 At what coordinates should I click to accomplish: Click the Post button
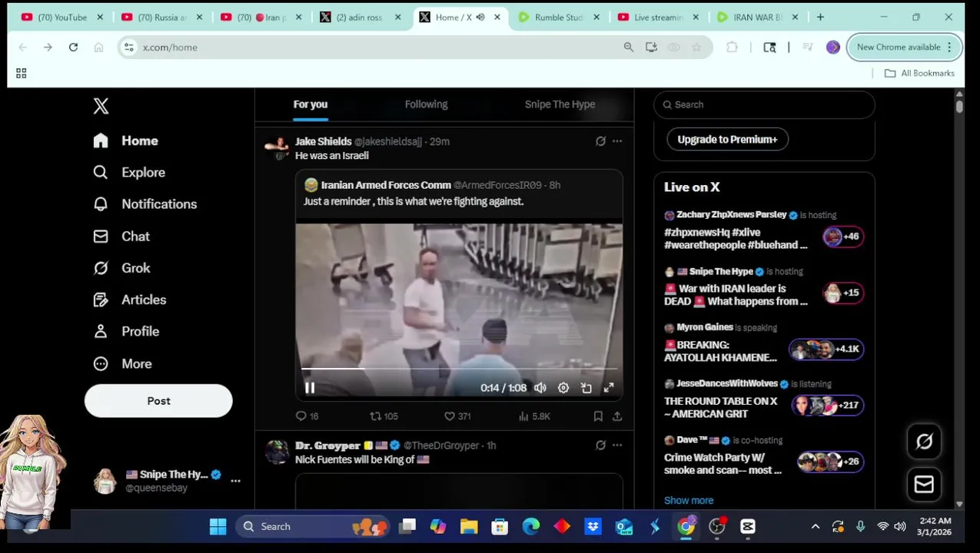coord(158,401)
